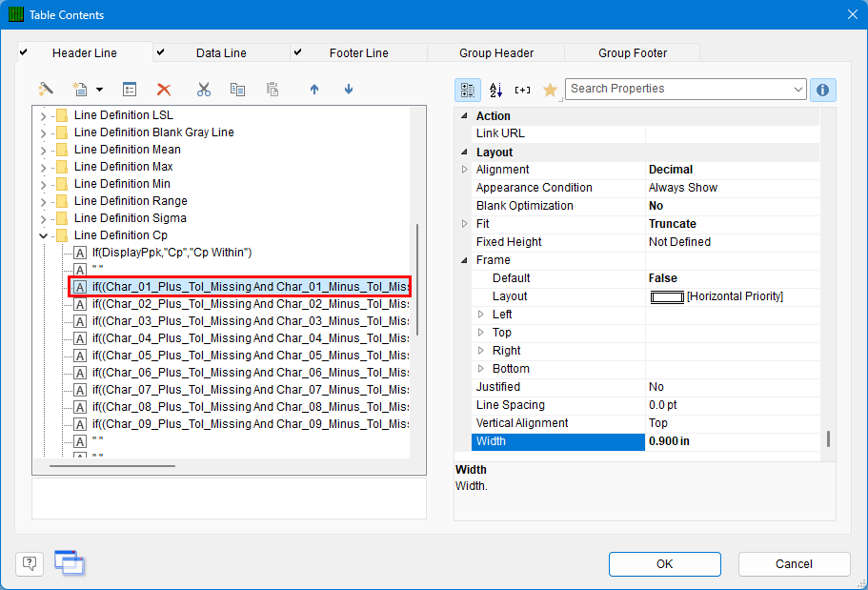Click the help question mark button

click(30, 564)
